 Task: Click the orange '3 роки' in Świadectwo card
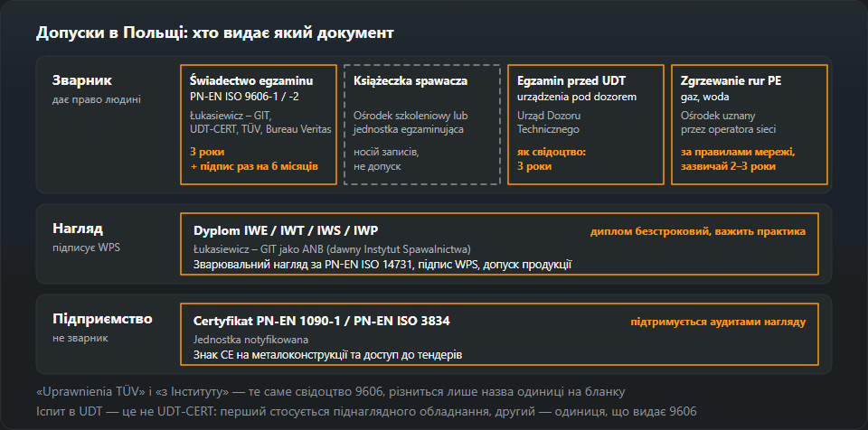[207, 152]
